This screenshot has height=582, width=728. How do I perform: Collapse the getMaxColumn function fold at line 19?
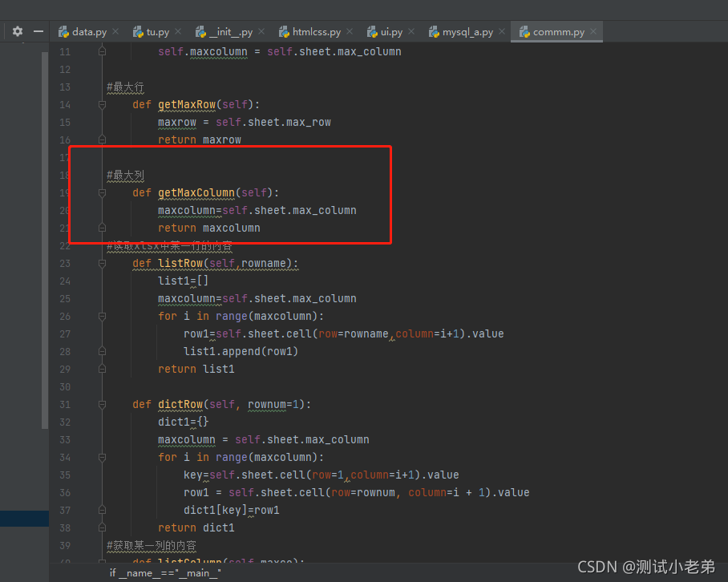[102, 192]
